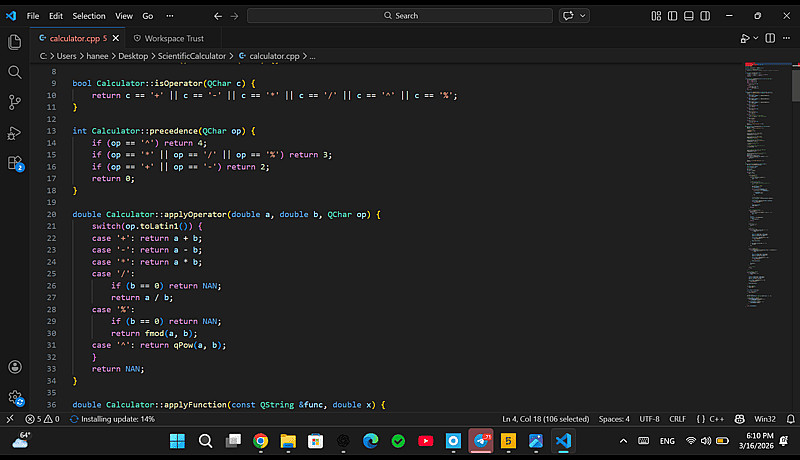Open the Explorer view in activity bar
The image size is (800, 460).
coord(15,42)
